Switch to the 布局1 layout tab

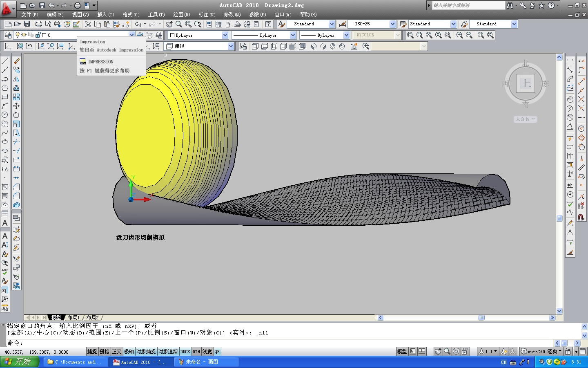73,318
